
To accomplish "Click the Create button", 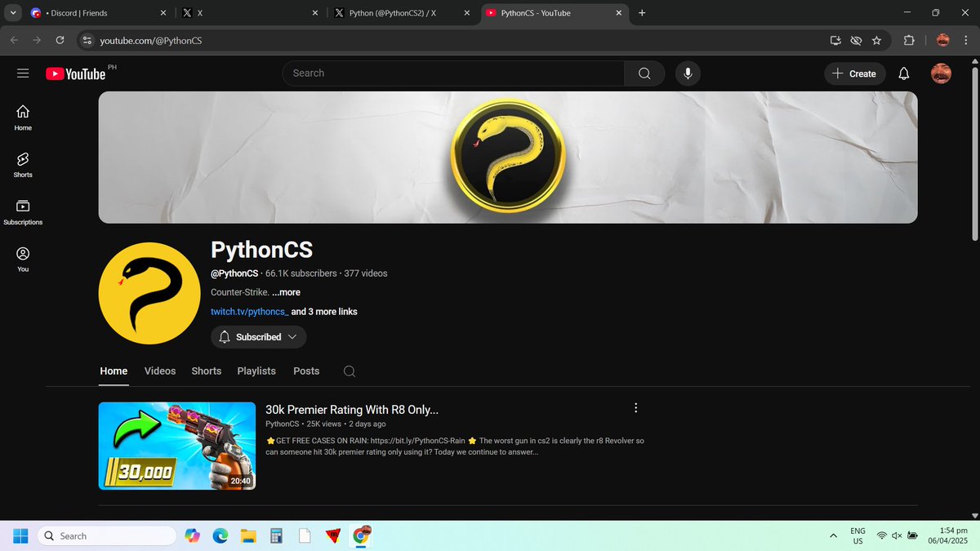I will (x=854, y=73).
